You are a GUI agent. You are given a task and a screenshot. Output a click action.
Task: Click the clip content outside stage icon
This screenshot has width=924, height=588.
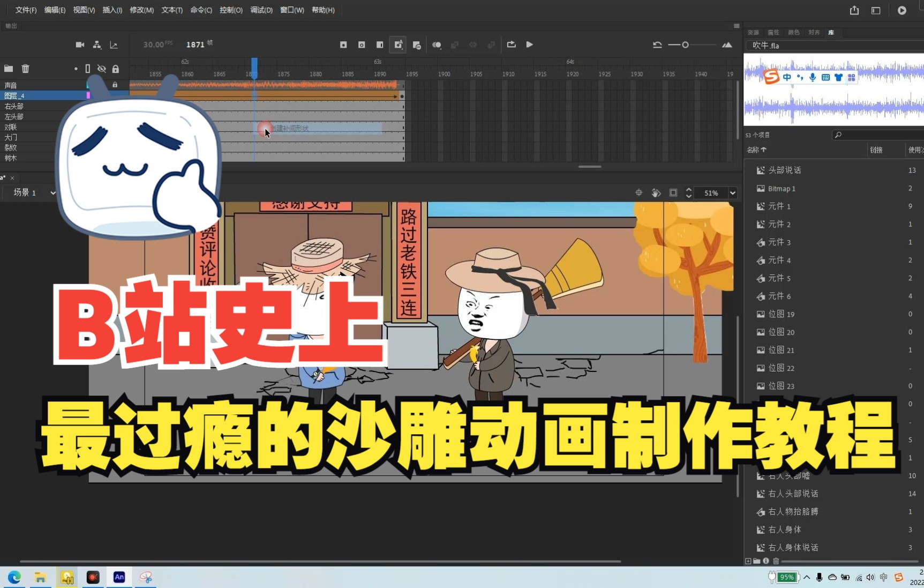point(673,192)
